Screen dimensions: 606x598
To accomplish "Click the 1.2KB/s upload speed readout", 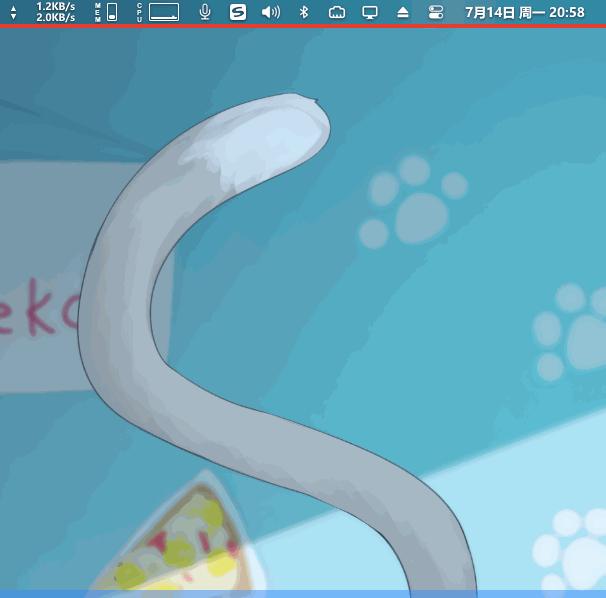I will (x=55, y=6).
